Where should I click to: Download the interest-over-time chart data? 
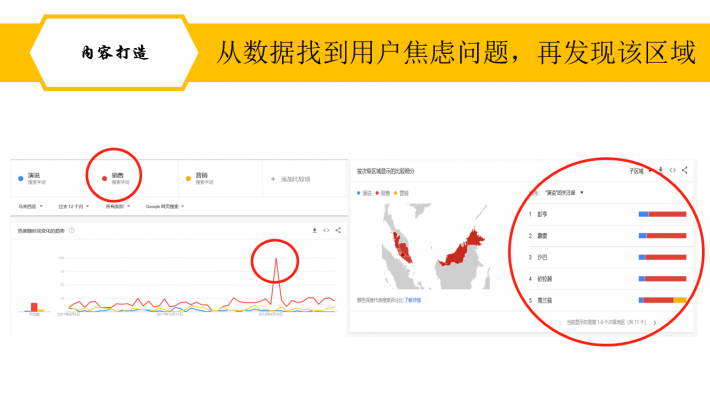click(x=314, y=230)
